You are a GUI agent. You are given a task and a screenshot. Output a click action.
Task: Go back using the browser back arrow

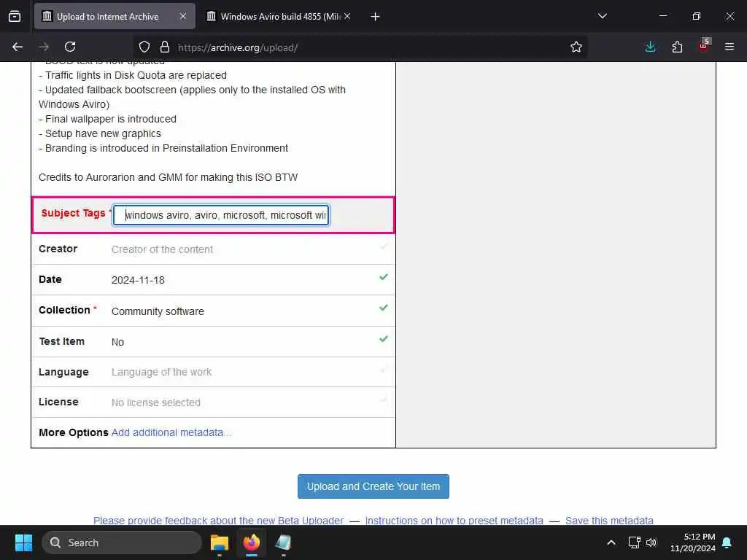(x=18, y=47)
